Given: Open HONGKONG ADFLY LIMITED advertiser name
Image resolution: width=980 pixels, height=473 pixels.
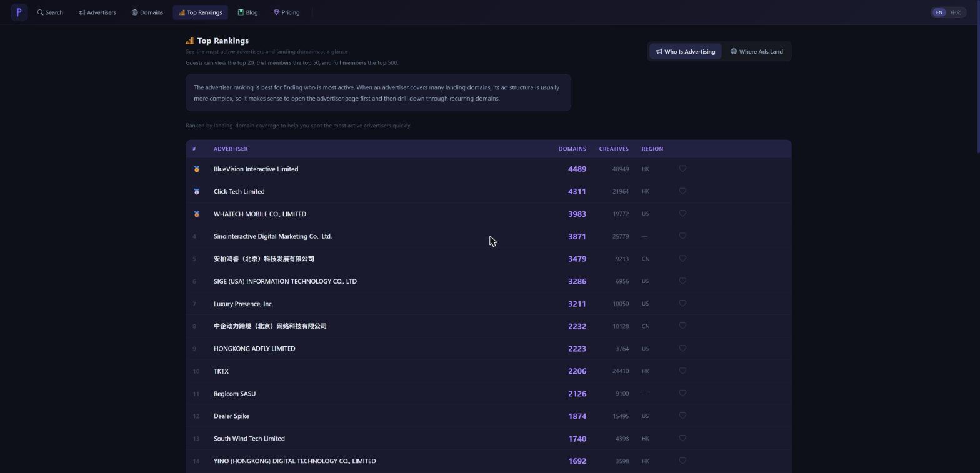Looking at the screenshot, I should 254,349.
